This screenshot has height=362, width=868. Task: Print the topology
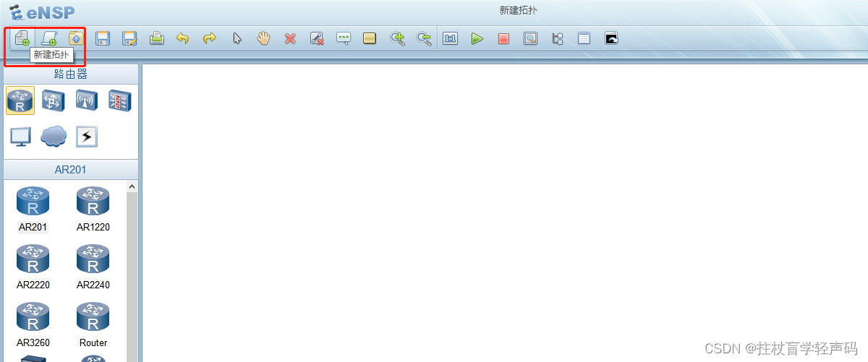[x=156, y=38]
